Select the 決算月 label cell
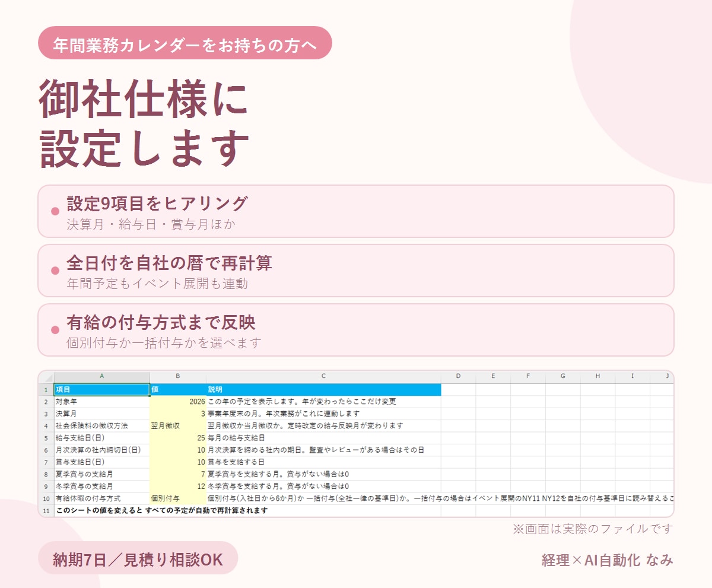The image size is (712, 588). click(102, 414)
